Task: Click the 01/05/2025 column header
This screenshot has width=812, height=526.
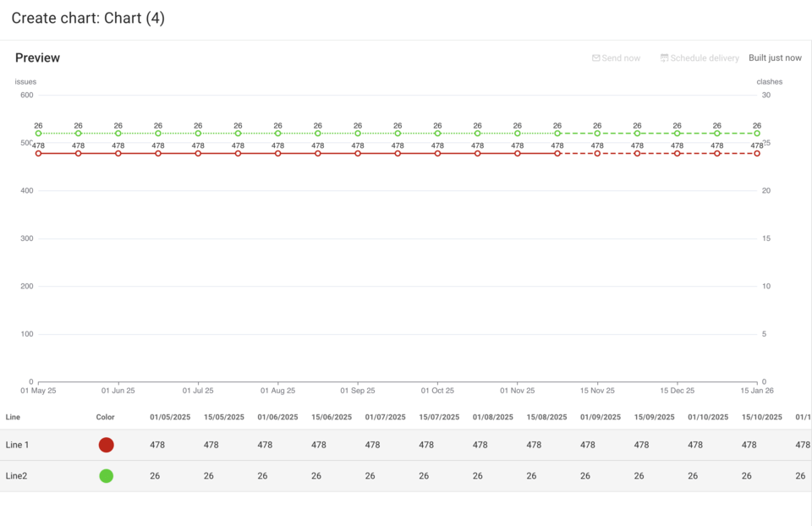Action: pos(170,417)
